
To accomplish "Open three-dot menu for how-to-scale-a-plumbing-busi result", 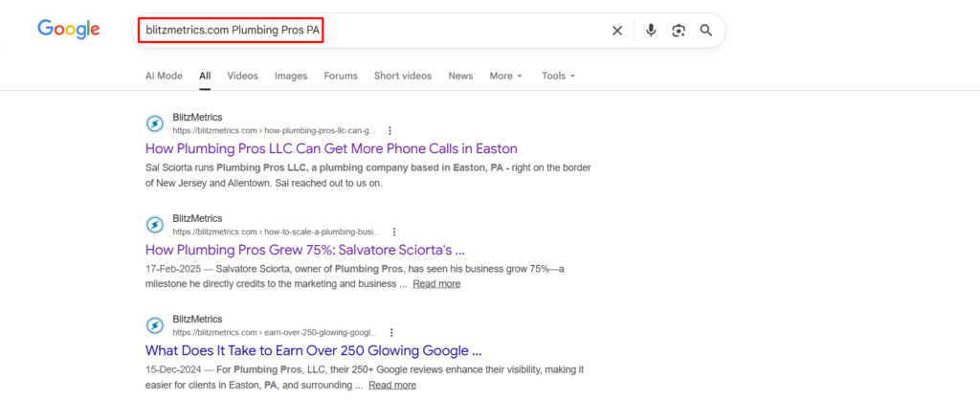I will coord(393,232).
